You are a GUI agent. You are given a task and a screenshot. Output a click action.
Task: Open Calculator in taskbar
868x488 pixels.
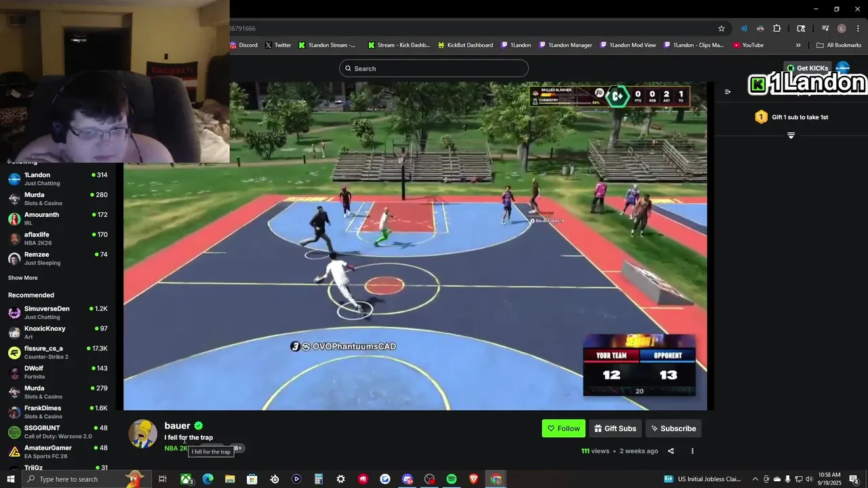[x=318, y=479]
